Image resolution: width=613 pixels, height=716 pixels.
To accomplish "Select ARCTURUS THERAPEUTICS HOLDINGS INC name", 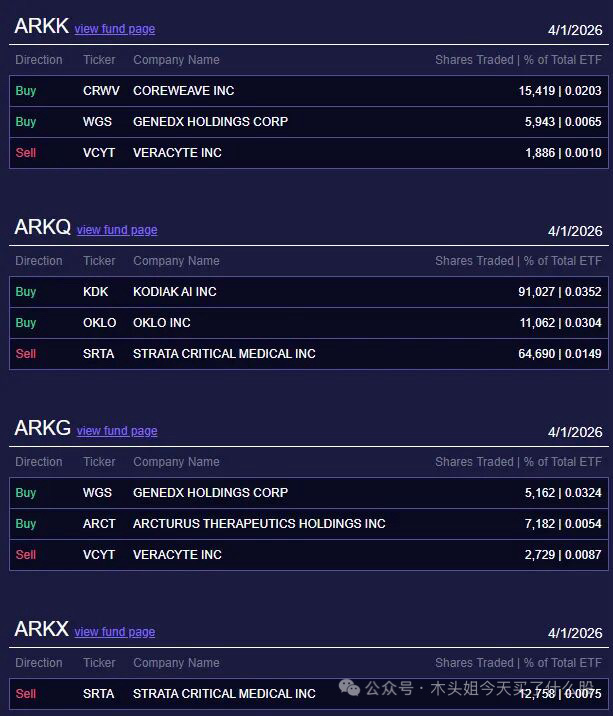I will (x=259, y=524).
